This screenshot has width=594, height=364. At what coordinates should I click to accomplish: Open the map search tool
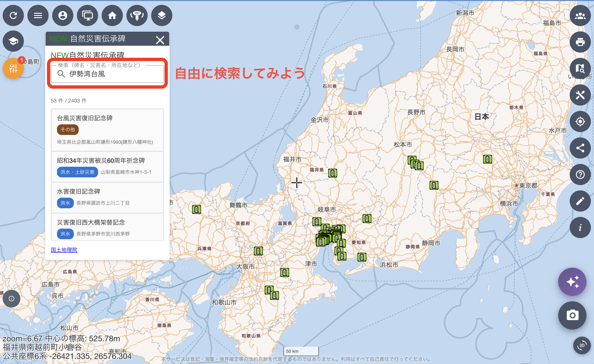click(580, 69)
